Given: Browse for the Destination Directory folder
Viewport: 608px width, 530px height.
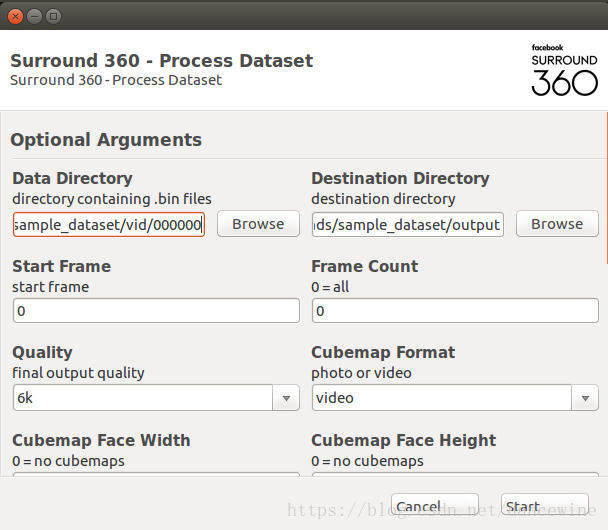Looking at the screenshot, I should [x=557, y=224].
